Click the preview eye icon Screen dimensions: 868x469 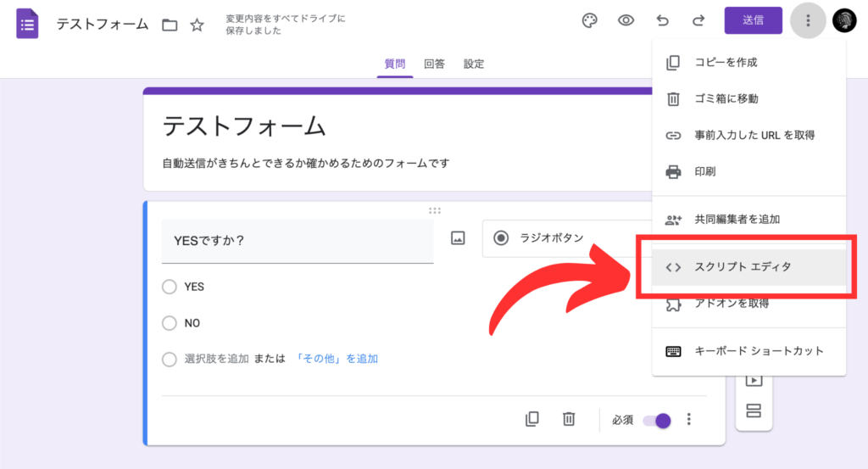point(626,21)
